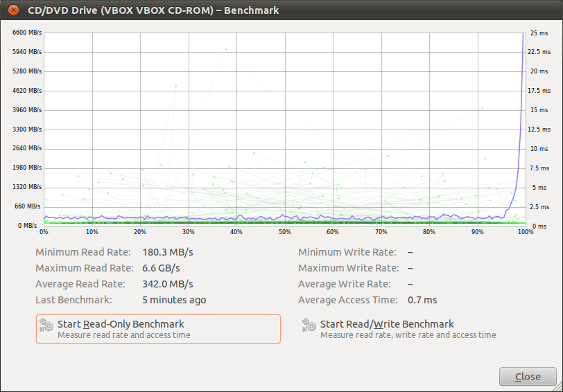Click the 'Average Write Rate:' label
The width and height of the screenshot is (563, 392).
click(345, 284)
